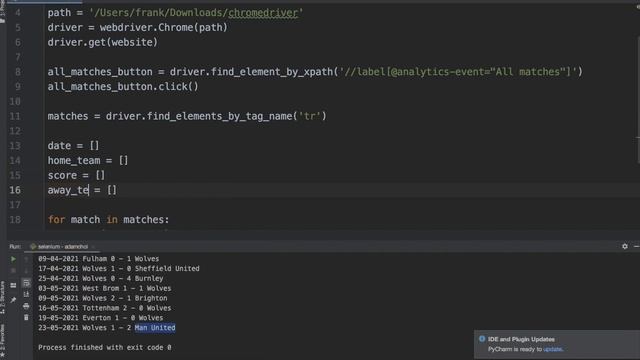The height and width of the screenshot is (360, 640).
Task: Hide the Run tool window with the dash
Action: 636,246
